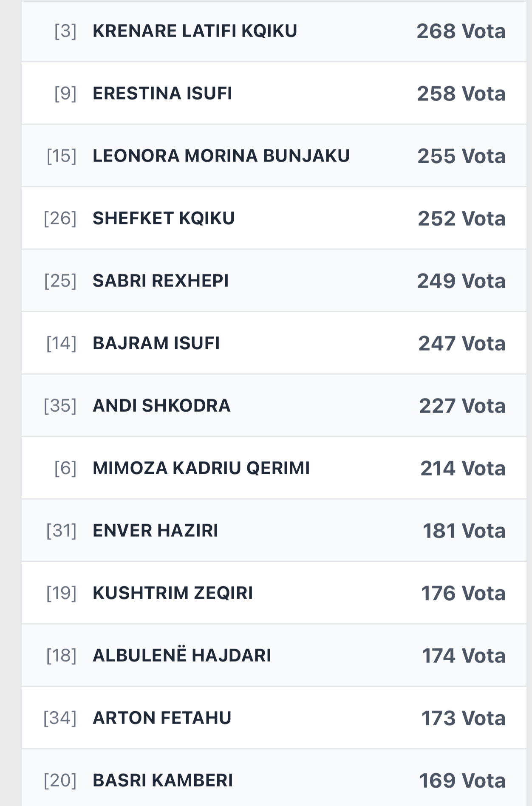The image size is (532, 806).
Task: Click the ENVER HAZIRI candidate name
Action: (x=155, y=531)
